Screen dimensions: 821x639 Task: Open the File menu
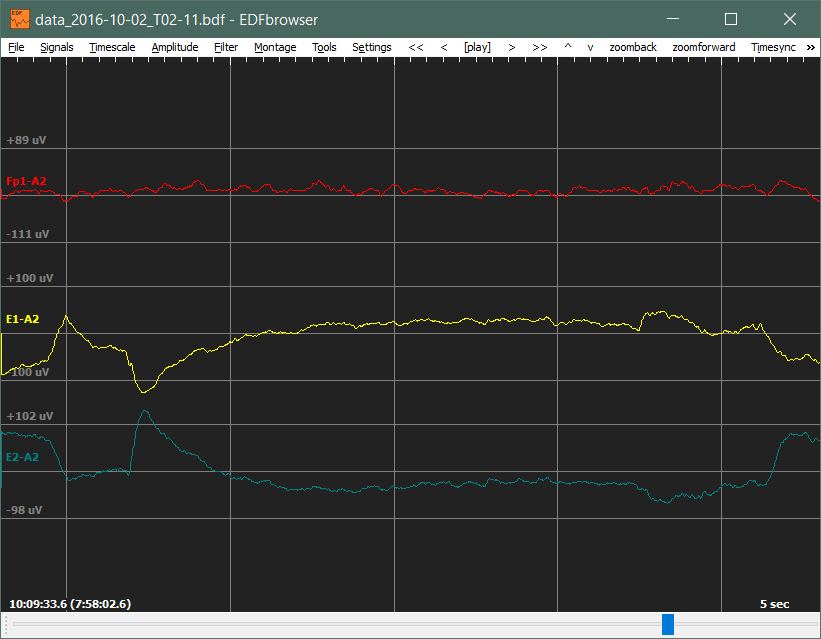click(x=16, y=47)
